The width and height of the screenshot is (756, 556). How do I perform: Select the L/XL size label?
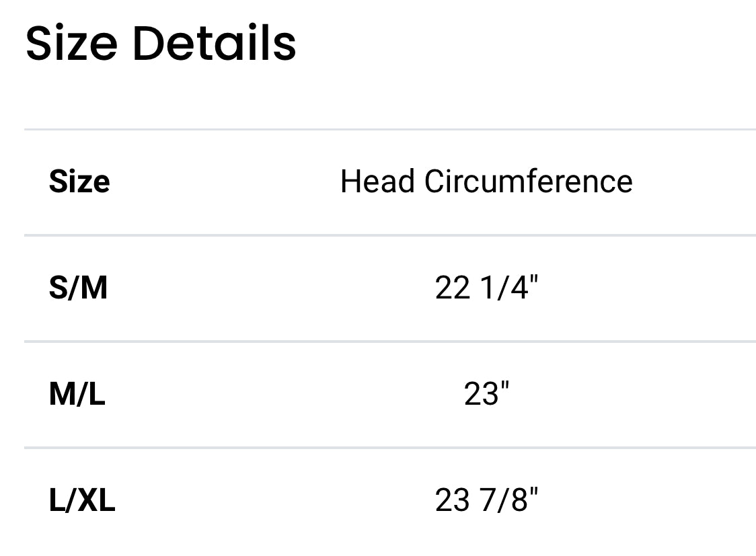(82, 500)
